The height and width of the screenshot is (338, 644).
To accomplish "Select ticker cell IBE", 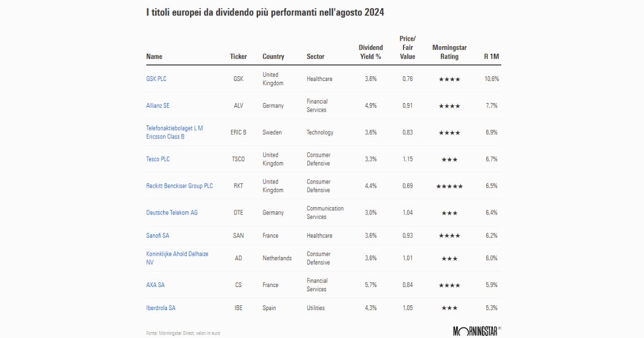I will pos(238,308).
